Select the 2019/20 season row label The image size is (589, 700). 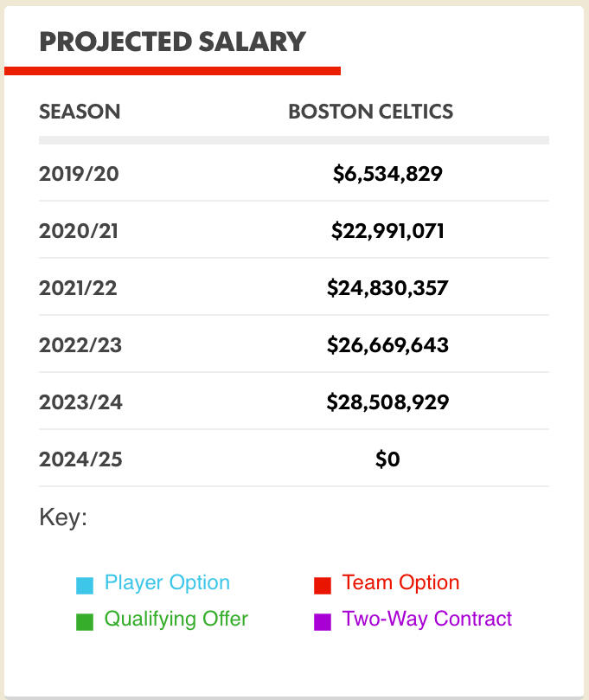click(79, 174)
